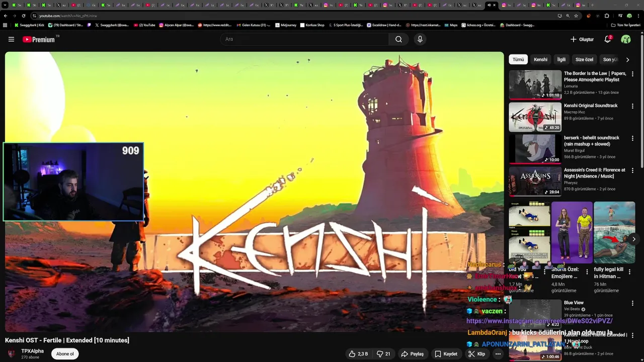644x362 pixels.
Task: Open browser zoom magnifier in address bar
Action: (x=568, y=16)
